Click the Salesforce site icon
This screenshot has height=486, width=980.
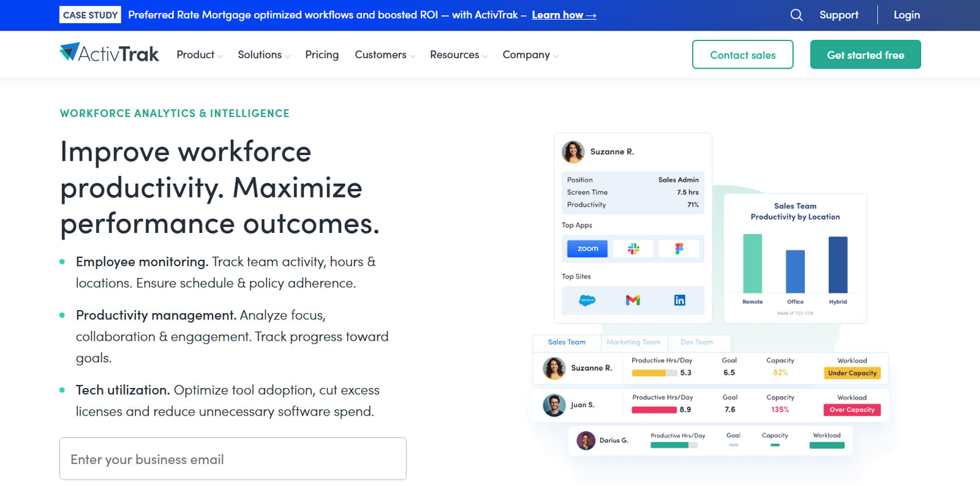tap(587, 300)
